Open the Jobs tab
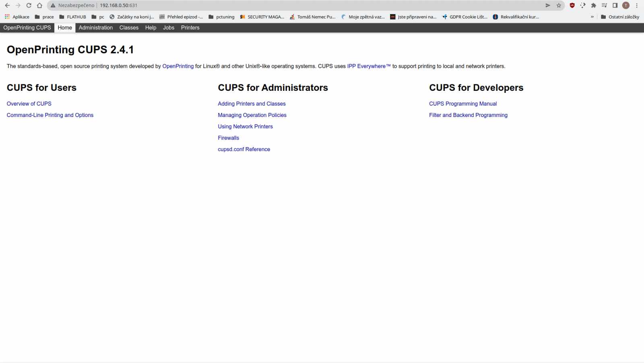 (x=169, y=28)
